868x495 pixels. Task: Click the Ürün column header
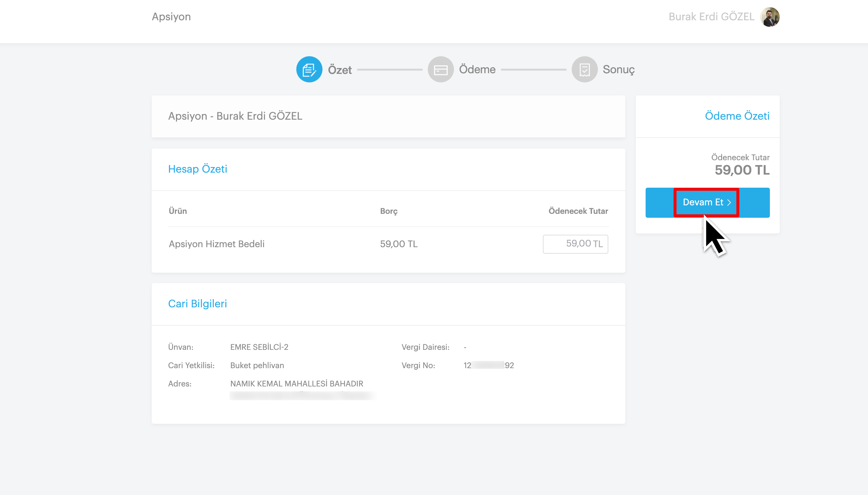coord(178,211)
